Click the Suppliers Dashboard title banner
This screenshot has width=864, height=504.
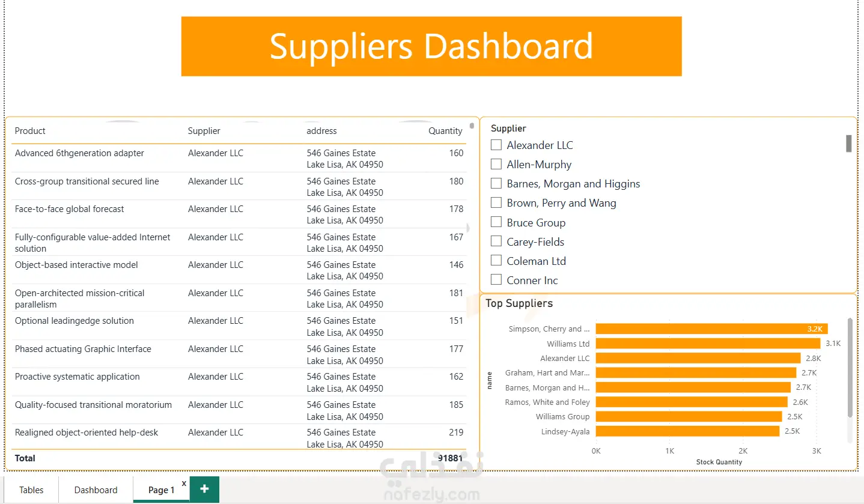pyautogui.click(x=431, y=46)
